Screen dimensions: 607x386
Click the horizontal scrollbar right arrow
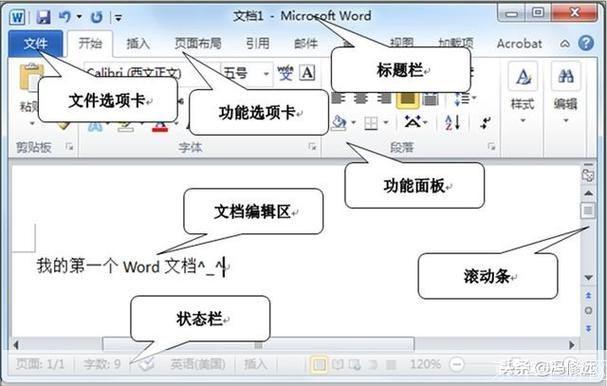point(572,345)
